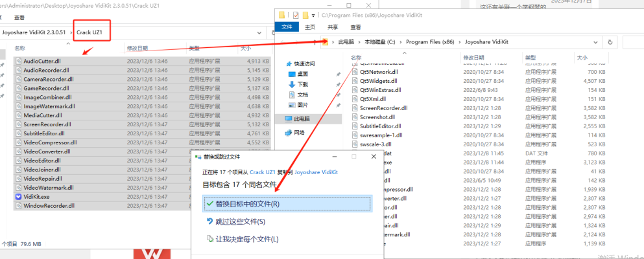Select Qt5Widgets.dll file name
644x259 pixels.
tap(379, 81)
